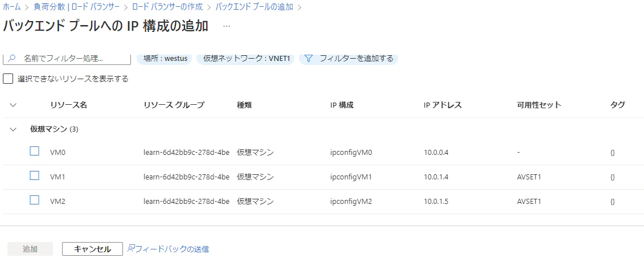Check the VM2 row checkbox
The height and width of the screenshot is (262, 644).
pyautogui.click(x=35, y=200)
